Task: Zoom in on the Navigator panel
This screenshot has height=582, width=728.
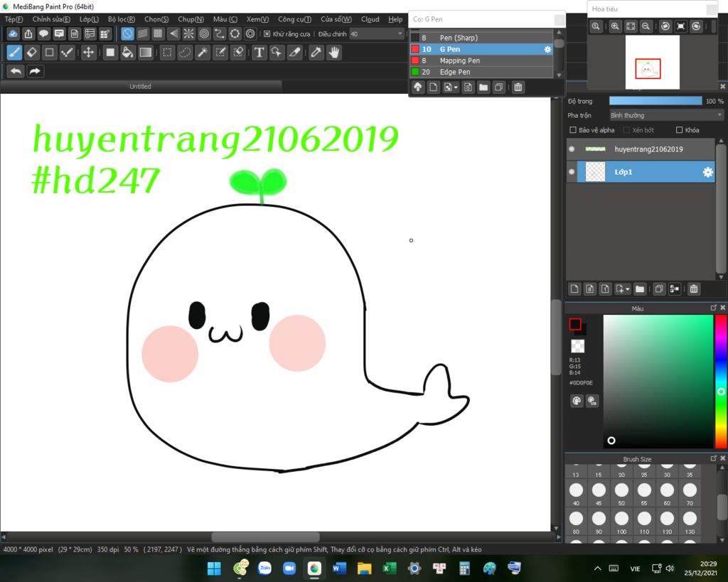Action: (x=615, y=26)
